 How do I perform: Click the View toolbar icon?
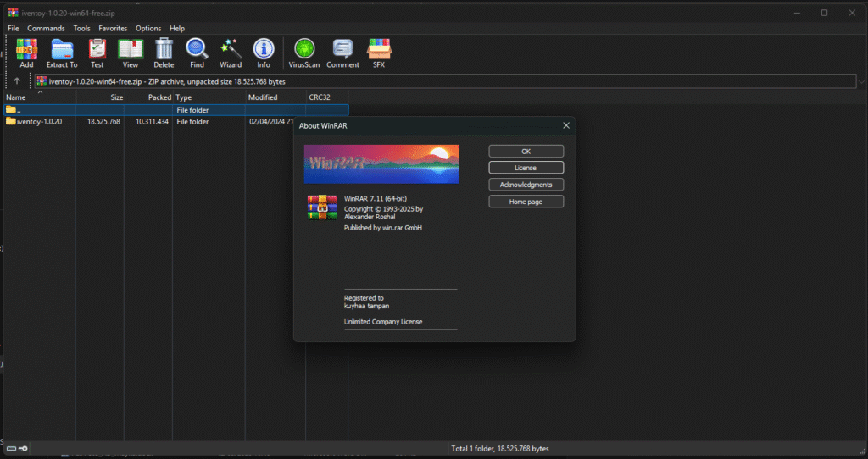pyautogui.click(x=130, y=53)
